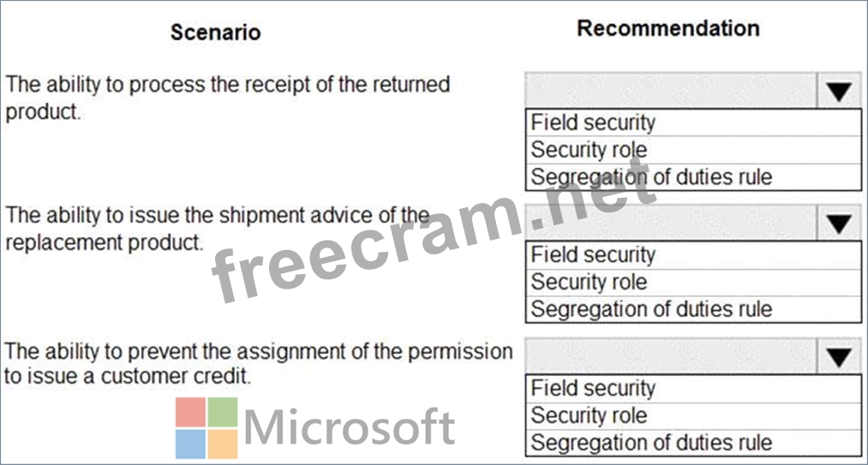Viewport: 868px width, 465px height.
Task: Choose Security role for returned product receipt
Action: coord(589,150)
